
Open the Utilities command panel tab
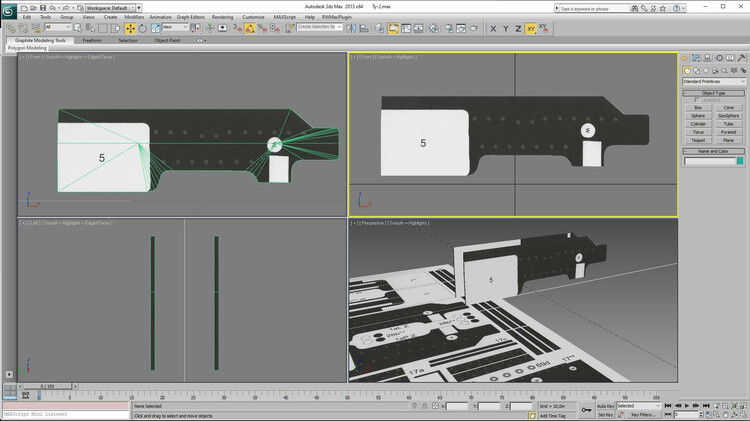click(x=740, y=59)
